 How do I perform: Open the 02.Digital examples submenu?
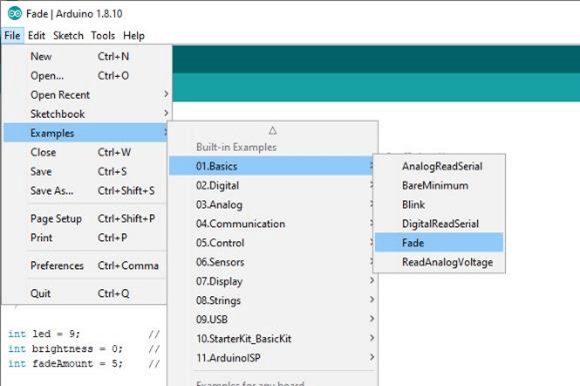pyautogui.click(x=272, y=185)
